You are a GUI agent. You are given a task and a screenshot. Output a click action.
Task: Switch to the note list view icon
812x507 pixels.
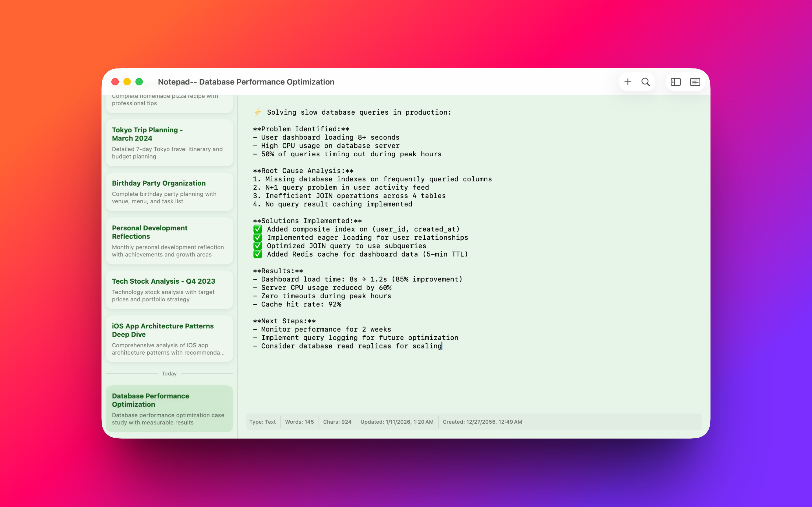694,81
